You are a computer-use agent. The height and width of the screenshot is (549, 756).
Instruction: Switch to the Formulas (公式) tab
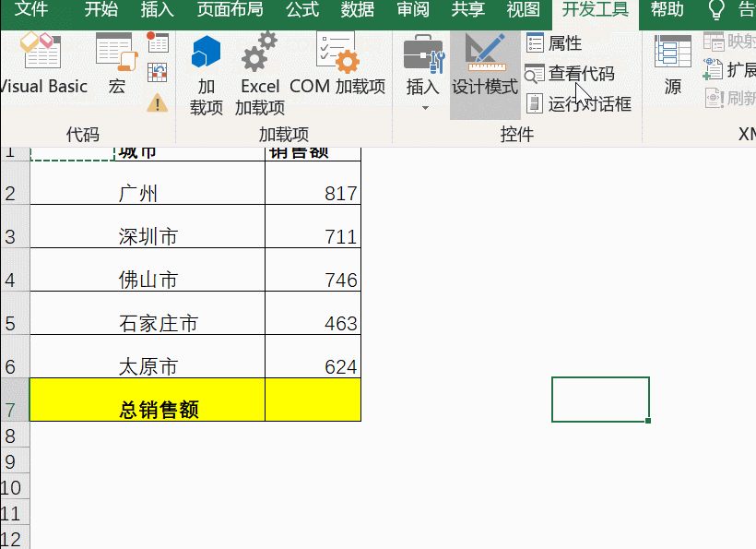[302, 9]
